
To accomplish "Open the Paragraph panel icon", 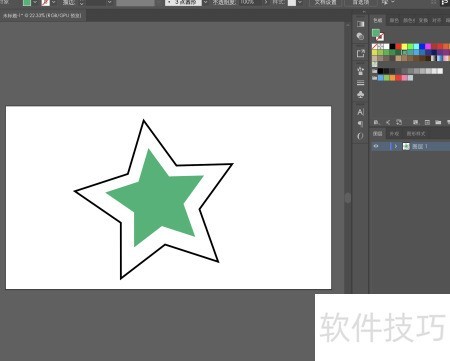I will tap(360, 124).
